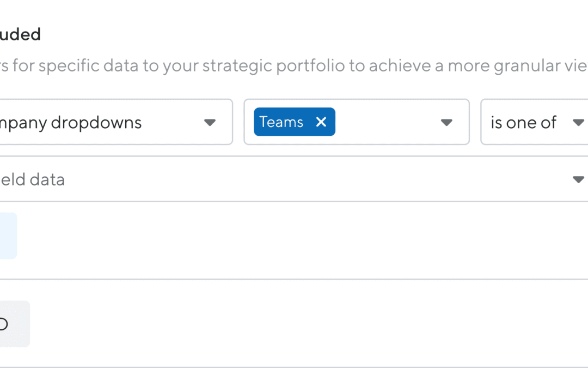Select the blue Teams tag chip
The height and width of the screenshot is (368, 588).
click(281, 122)
